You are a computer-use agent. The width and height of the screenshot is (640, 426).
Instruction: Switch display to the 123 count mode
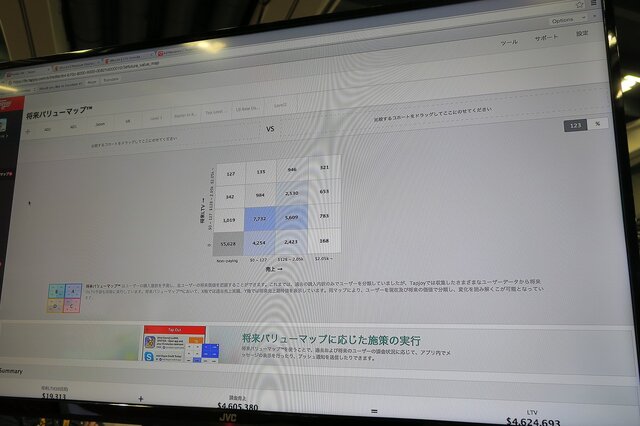coord(573,123)
